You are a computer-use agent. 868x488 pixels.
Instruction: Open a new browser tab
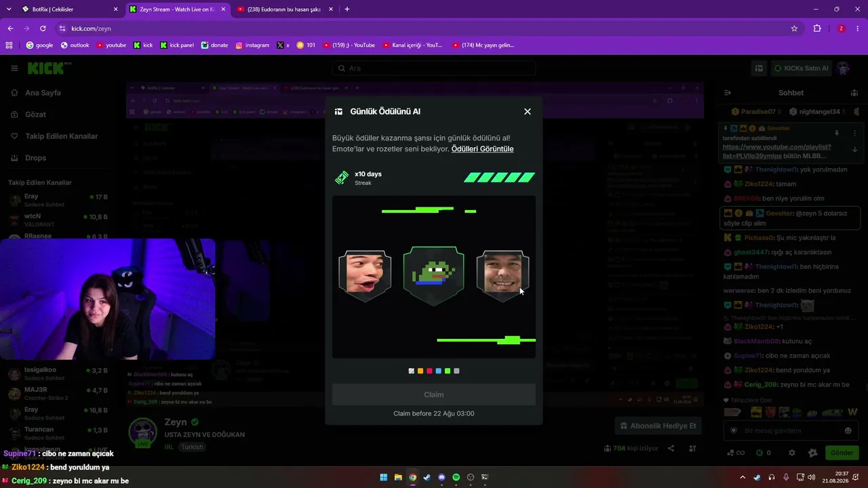pos(347,9)
